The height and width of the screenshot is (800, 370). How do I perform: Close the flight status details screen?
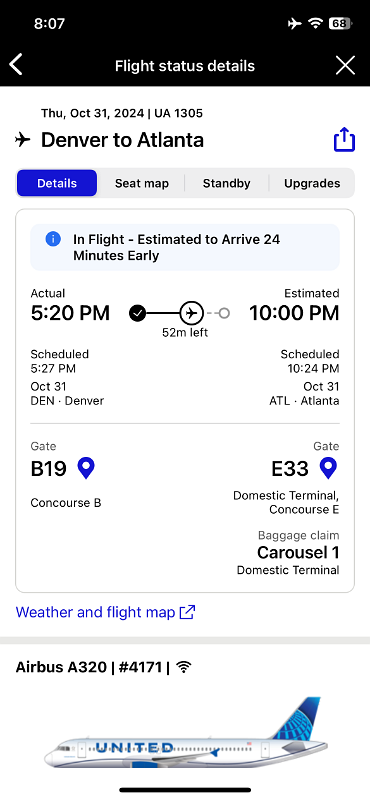pyautogui.click(x=346, y=65)
